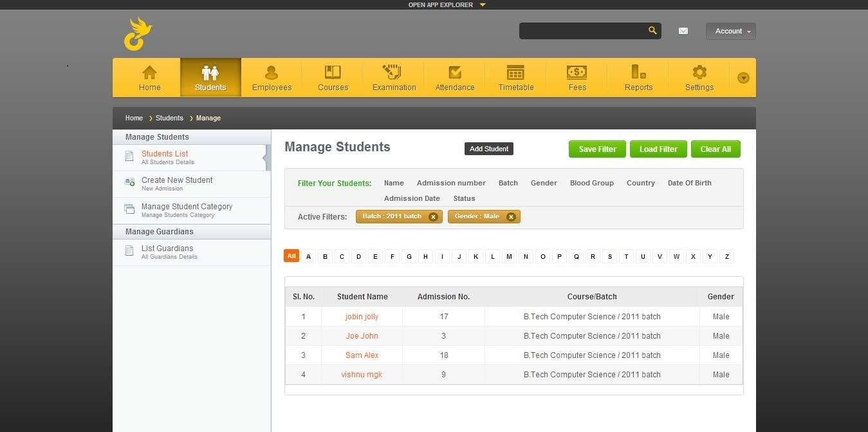The height and width of the screenshot is (432, 868).
Task: Open the Name filter option
Action: 394,183
